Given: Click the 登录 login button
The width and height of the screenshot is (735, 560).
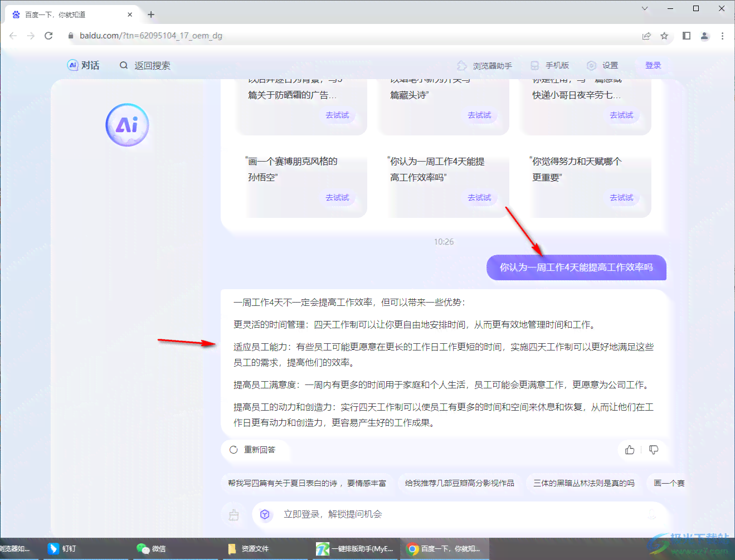Looking at the screenshot, I should click(x=653, y=65).
